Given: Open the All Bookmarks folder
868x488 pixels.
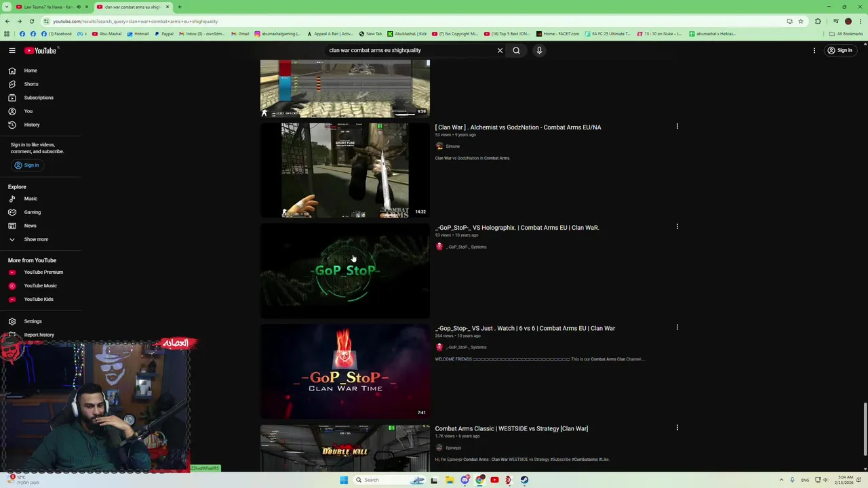Looking at the screenshot, I should 846,34.
